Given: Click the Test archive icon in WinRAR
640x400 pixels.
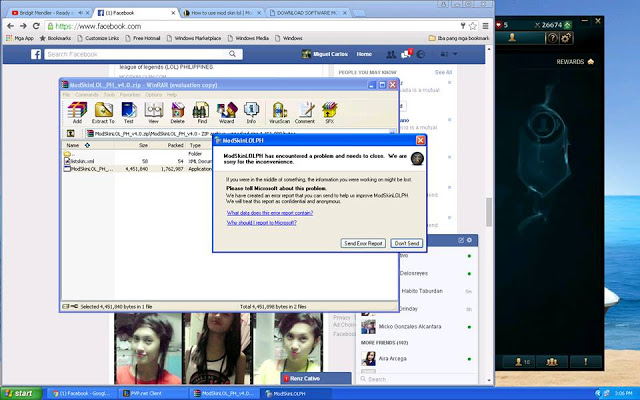Looking at the screenshot, I should tap(129, 113).
